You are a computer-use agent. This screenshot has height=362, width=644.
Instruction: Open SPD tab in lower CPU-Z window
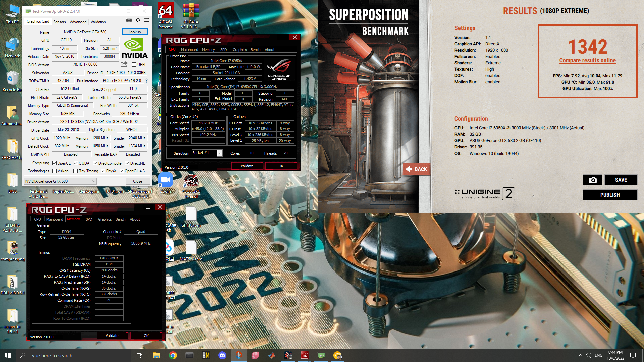pyautogui.click(x=89, y=219)
